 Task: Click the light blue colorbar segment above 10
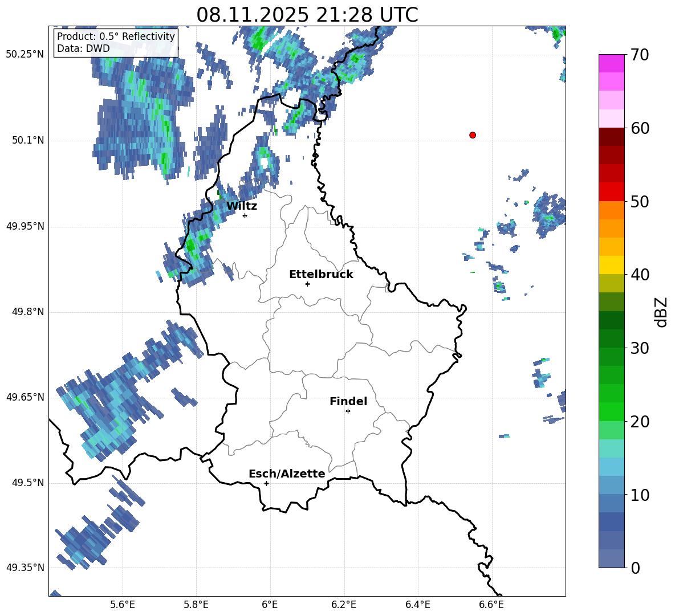[x=612, y=467]
